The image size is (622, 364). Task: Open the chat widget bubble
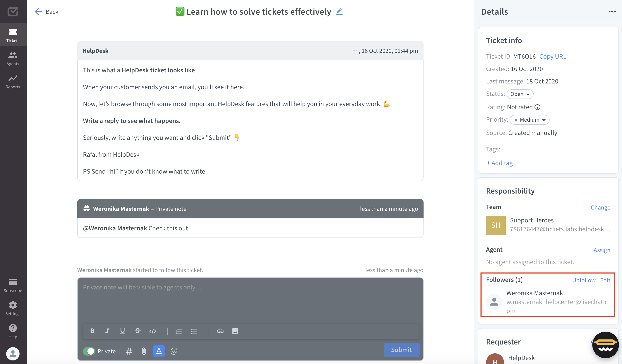point(605,345)
